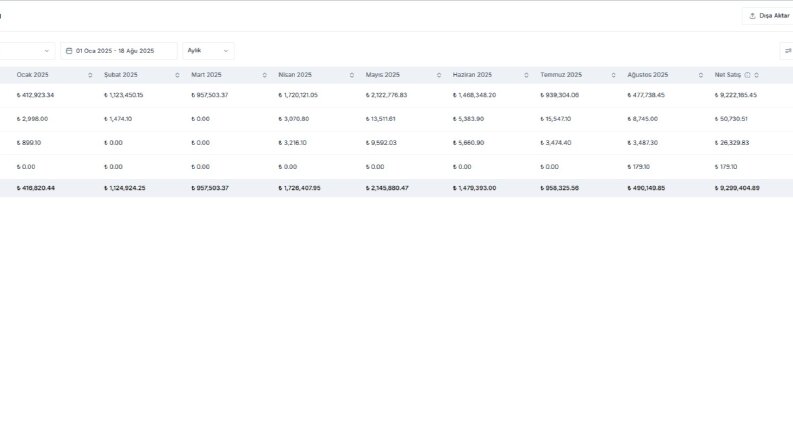Click the Temmuz 2025 header label
793x446 pixels.
pos(561,75)
